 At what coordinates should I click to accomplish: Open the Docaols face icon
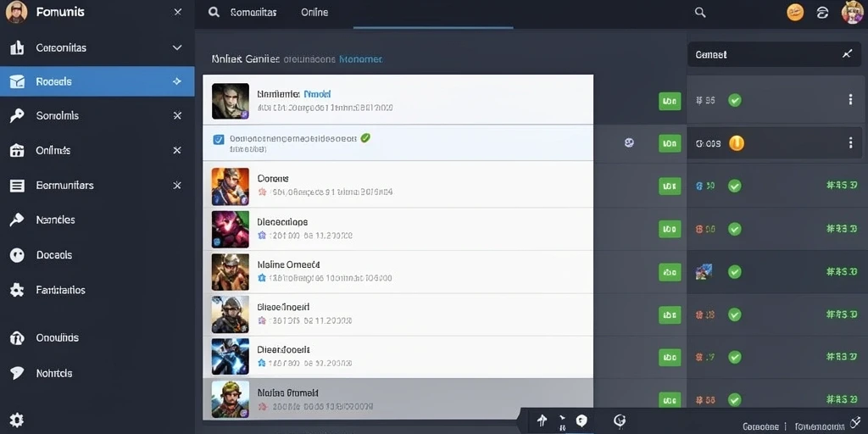click(17, 255)
